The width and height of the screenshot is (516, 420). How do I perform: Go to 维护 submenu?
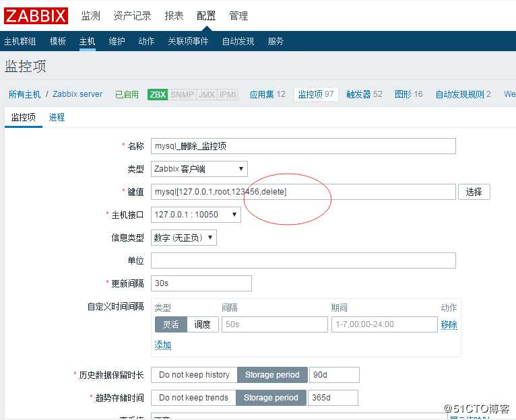[x=117, y=41]
